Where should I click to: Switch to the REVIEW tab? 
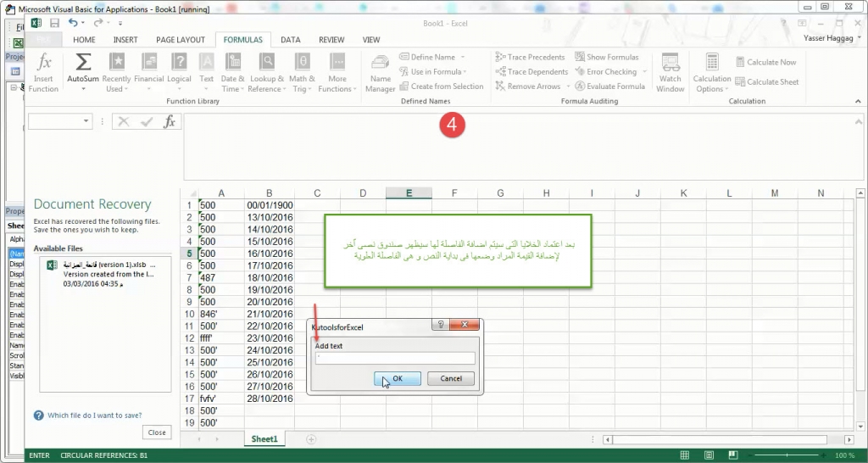tap(331, 40)
